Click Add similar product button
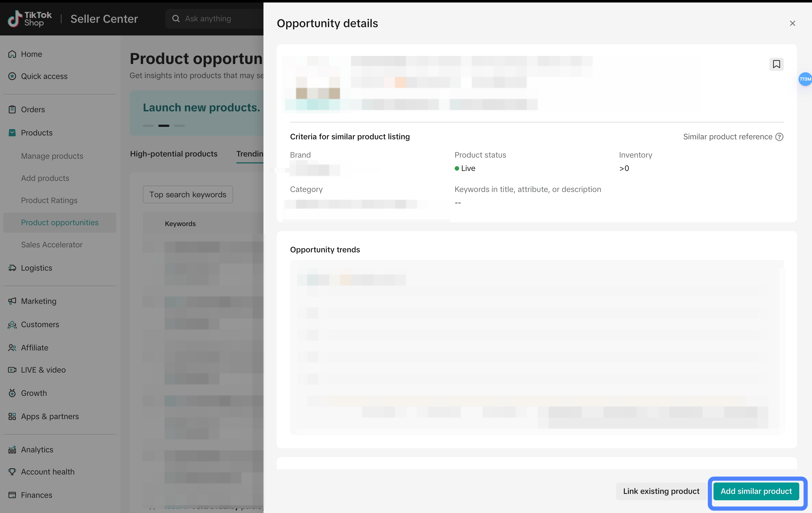This screenshot has height=513, width=812. (x=756, y=491)
